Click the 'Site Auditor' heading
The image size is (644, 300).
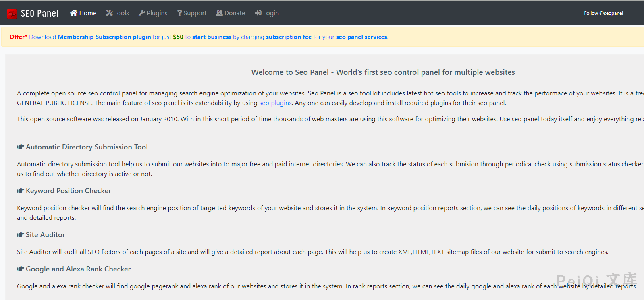pos(46,235)
